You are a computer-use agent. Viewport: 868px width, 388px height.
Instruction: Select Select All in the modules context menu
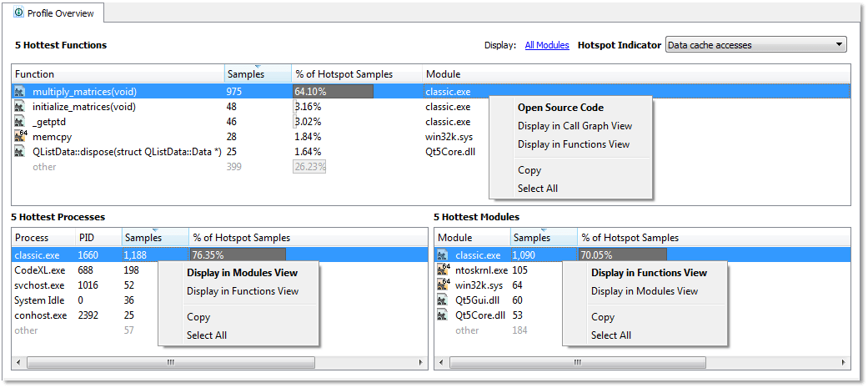(x=611, y=335)
